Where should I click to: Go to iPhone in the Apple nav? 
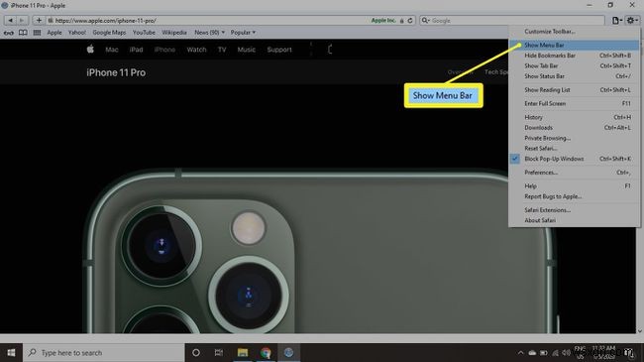(164, 50)
